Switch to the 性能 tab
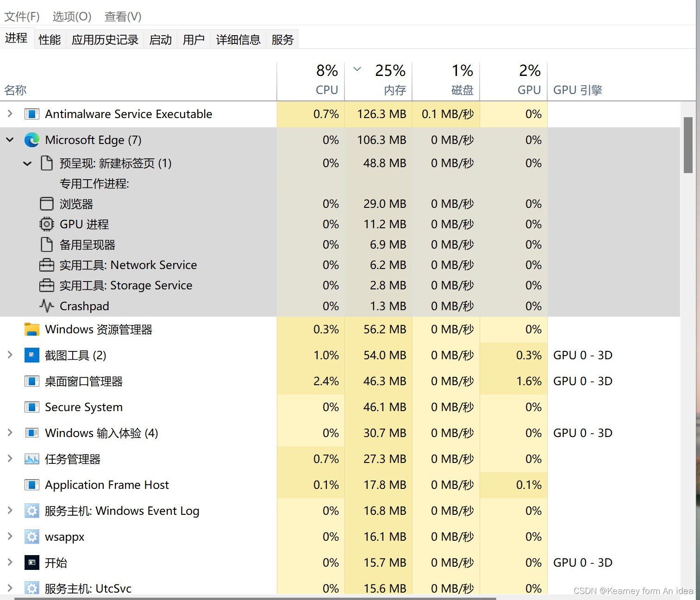This screenshot has height=600, width=700. [50, 40]
